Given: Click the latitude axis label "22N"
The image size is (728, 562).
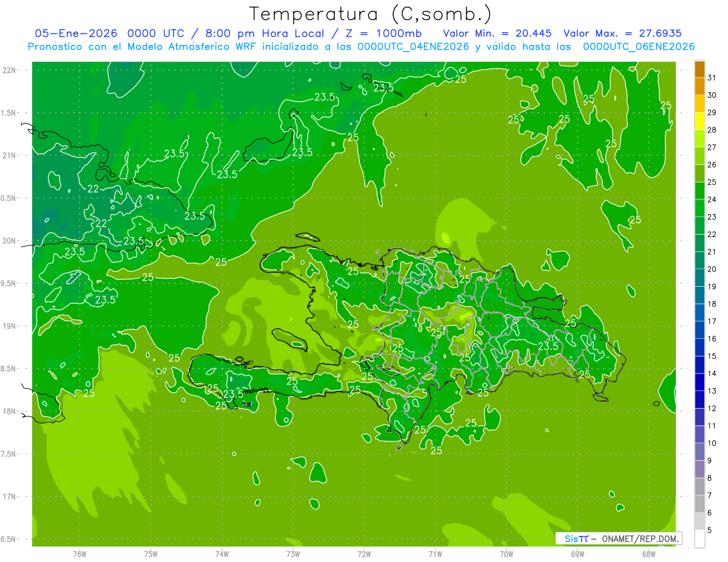Looking at the screenshot, I should point(8,70).
